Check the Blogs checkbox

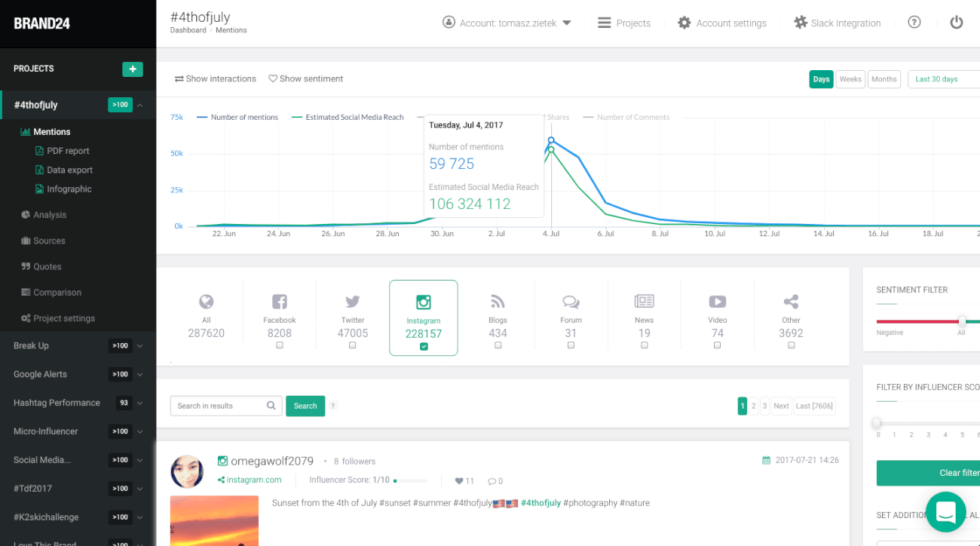(498, 345)
